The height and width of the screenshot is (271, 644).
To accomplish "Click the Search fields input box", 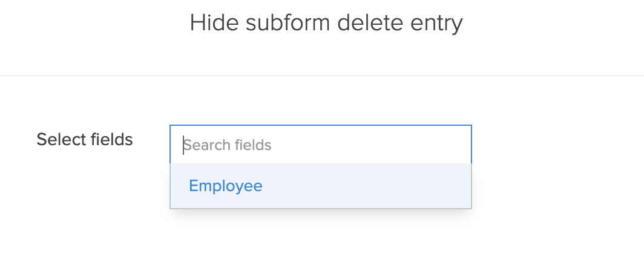I will pos(320,145).
